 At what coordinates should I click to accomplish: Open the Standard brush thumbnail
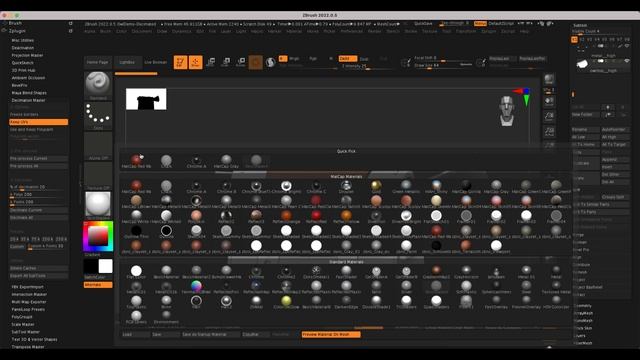[x=98, y=85]
